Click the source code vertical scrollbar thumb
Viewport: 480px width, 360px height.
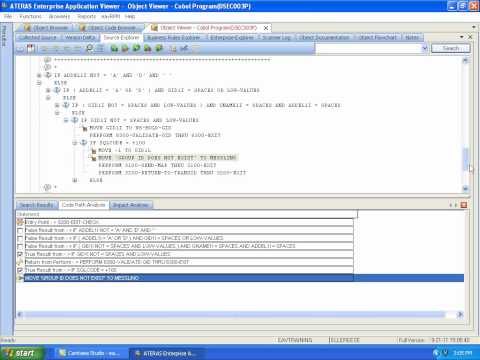[x=465, y=159]
